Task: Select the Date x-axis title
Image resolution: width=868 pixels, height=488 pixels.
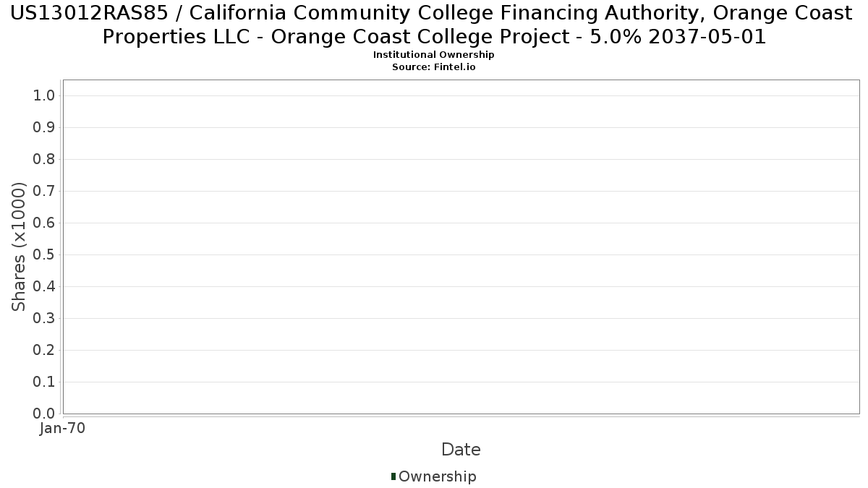Action: click(461, 450)
